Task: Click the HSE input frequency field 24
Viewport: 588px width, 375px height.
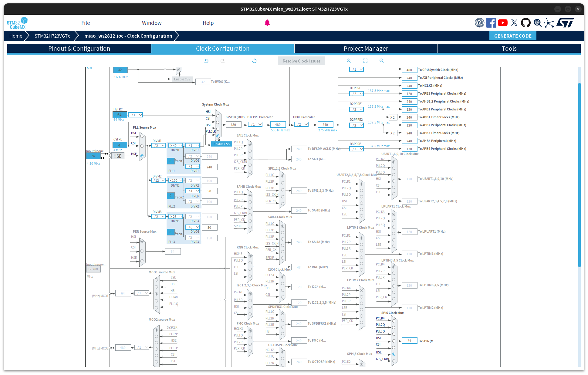Action: (x=93, y=156)
